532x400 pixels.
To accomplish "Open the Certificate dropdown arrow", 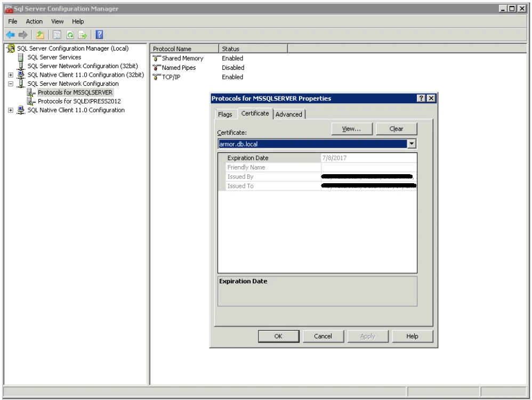I will point(412,144).
